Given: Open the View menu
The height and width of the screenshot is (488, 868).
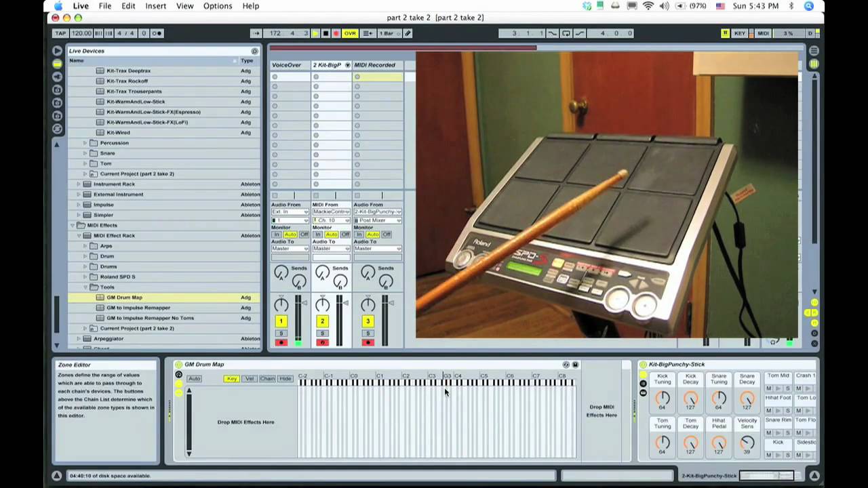Looking at the screenshot, I should [x=184, y=6].
